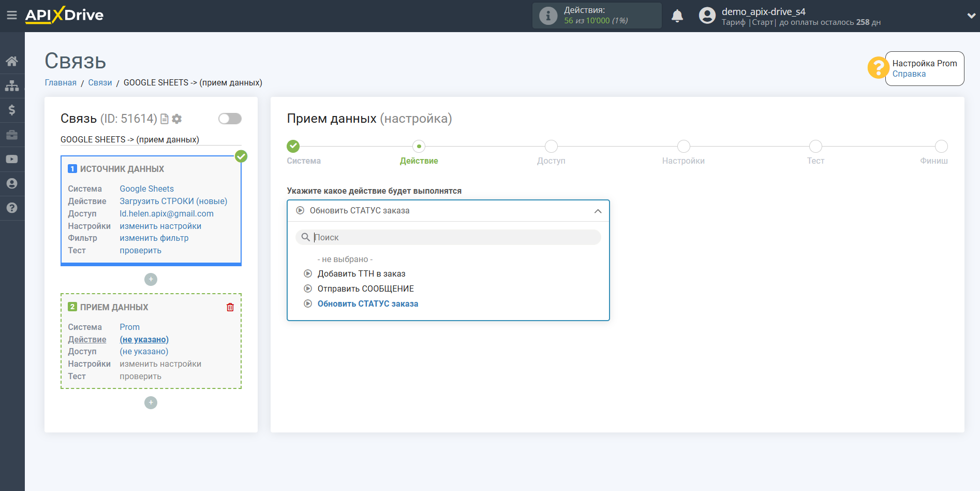Open the briefcase sidebar icon
Image resolution: width=980 pixels, height=491 pixels.
(12, 135)
